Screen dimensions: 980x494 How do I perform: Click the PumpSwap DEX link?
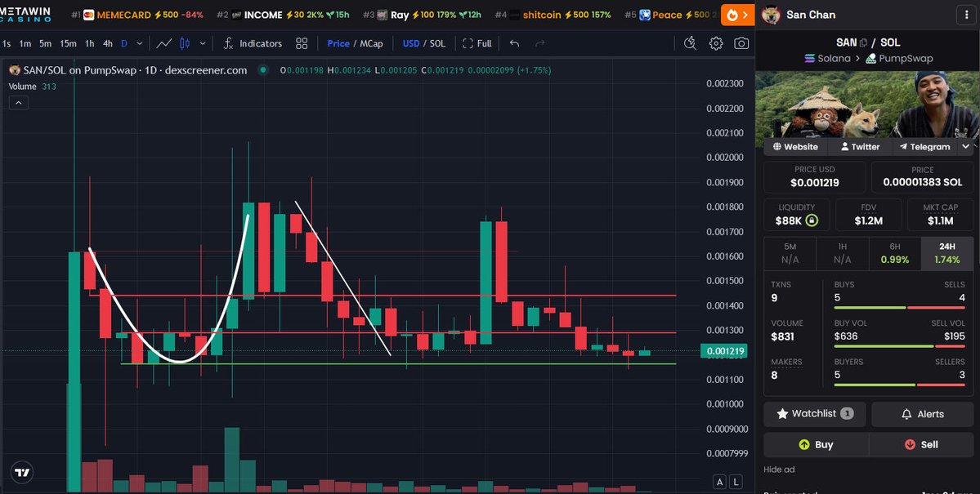coord(899,58)
